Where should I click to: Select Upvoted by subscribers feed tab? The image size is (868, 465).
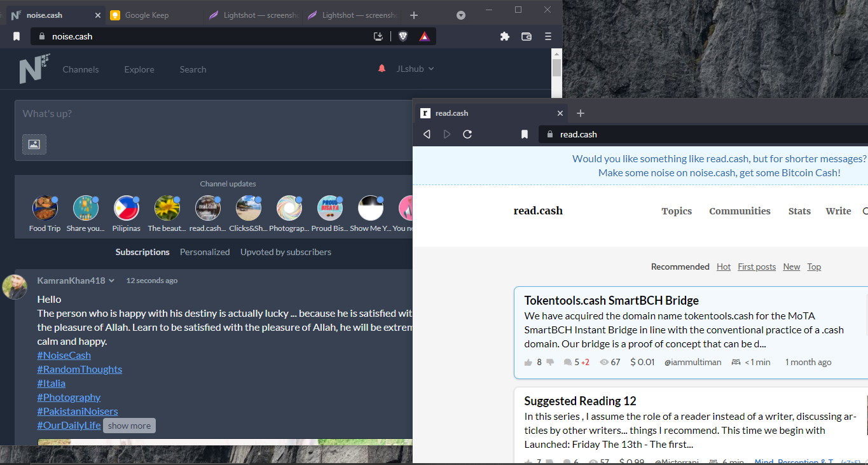point(286,252)
